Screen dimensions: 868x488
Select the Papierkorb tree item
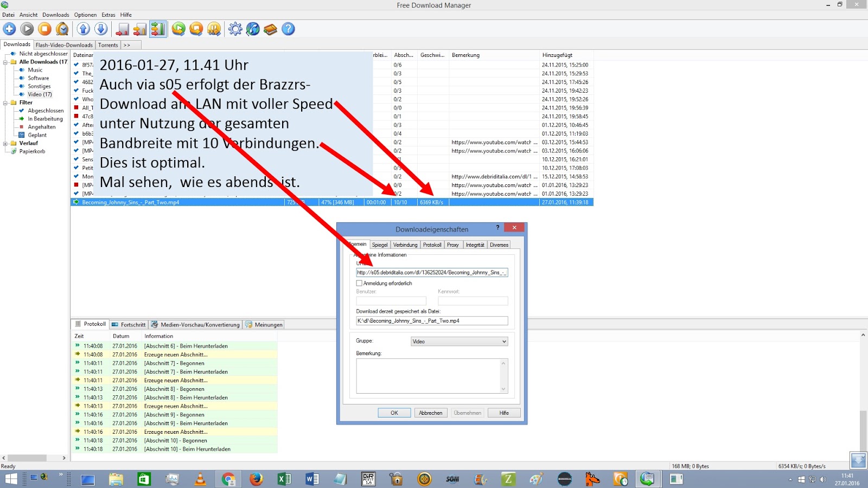tap(32, 151)
